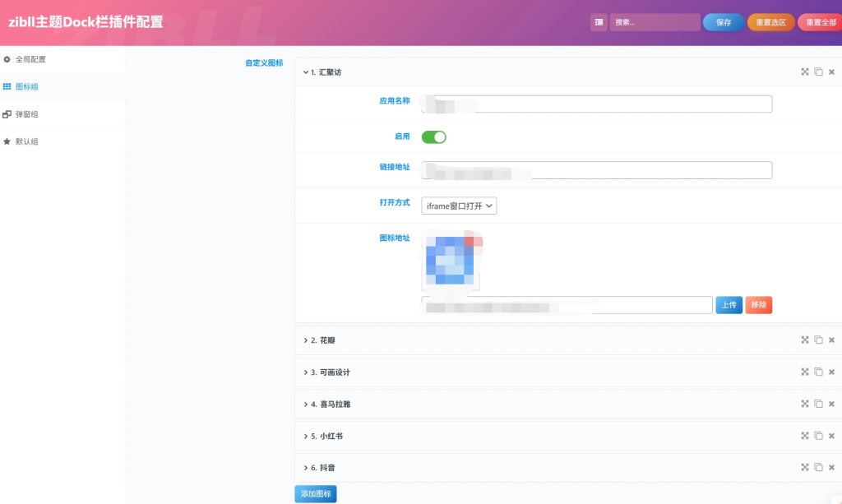Click the icon preview thumbnail
This screenshot has height=504, width=842.
click(451, 261)
